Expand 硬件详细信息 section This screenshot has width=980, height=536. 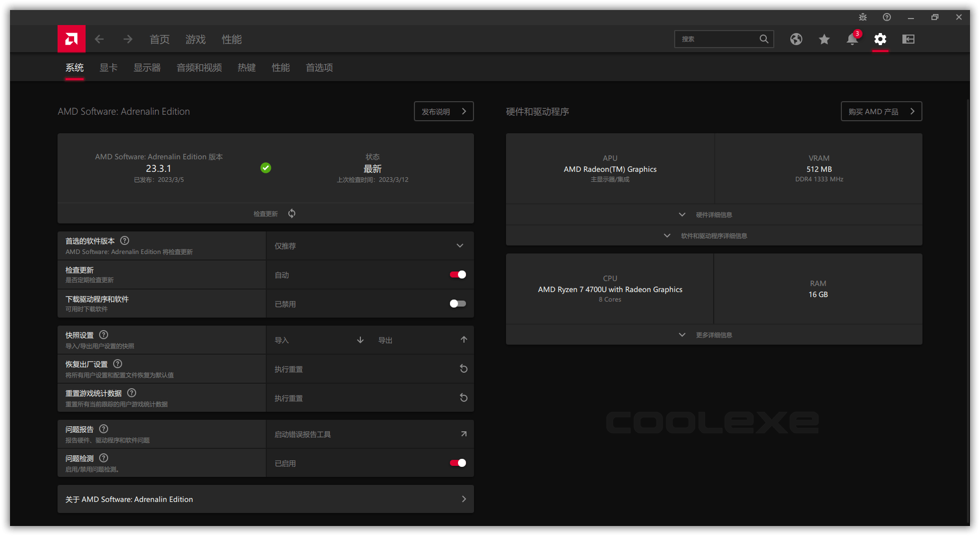click(x=714, y=214)
